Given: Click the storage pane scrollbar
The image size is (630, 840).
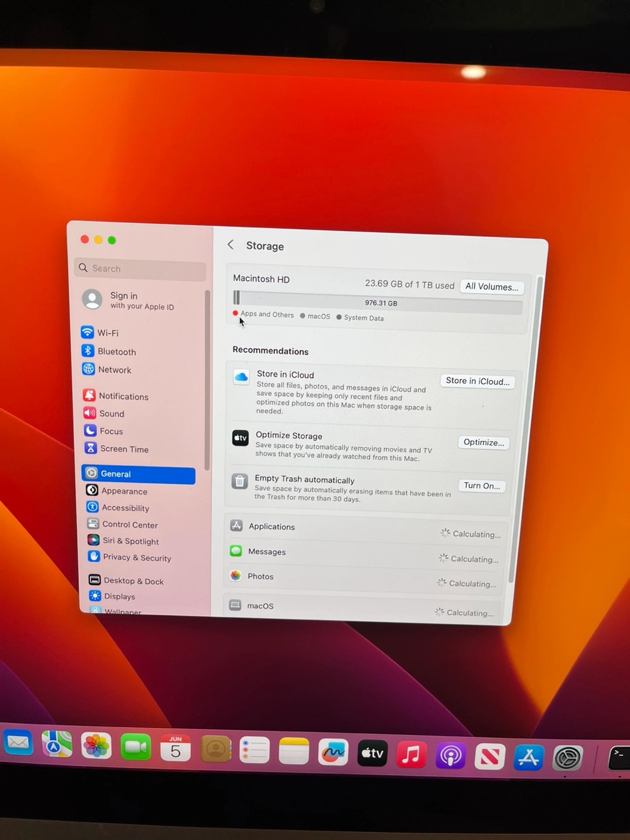Looking at the screenshot, I should pyautogui.click(x=525, y=429).
